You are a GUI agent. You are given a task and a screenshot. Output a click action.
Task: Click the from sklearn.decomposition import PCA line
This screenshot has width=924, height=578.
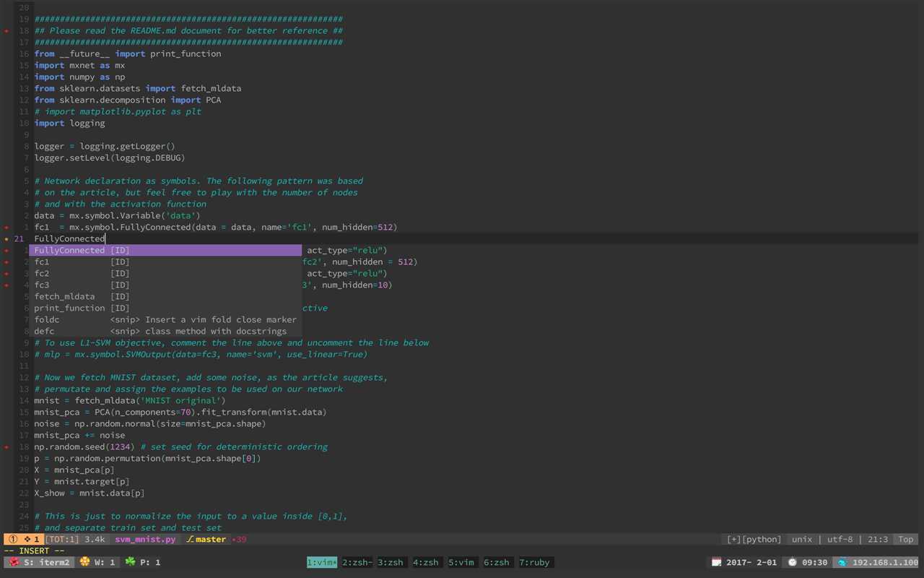pyautogui.click(x=128, y=100)
